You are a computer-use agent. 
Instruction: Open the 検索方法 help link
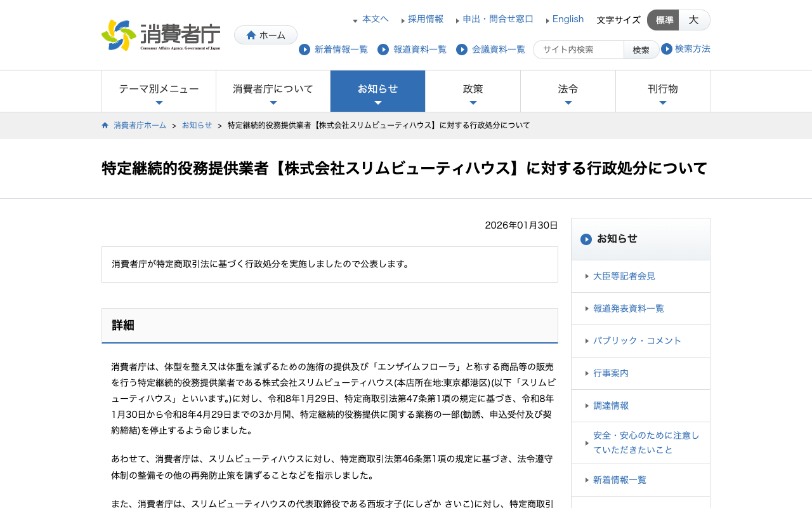coord(693,49)
